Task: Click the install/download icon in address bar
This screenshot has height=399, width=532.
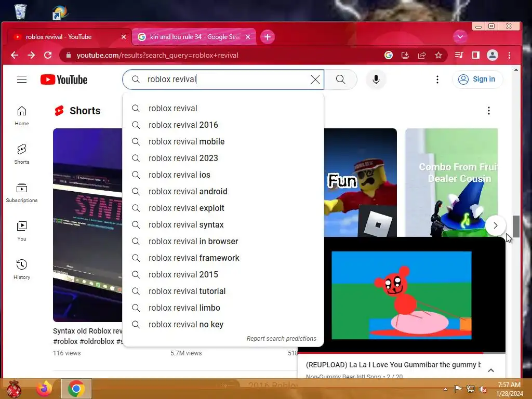Action: click(x=405, y=55)
